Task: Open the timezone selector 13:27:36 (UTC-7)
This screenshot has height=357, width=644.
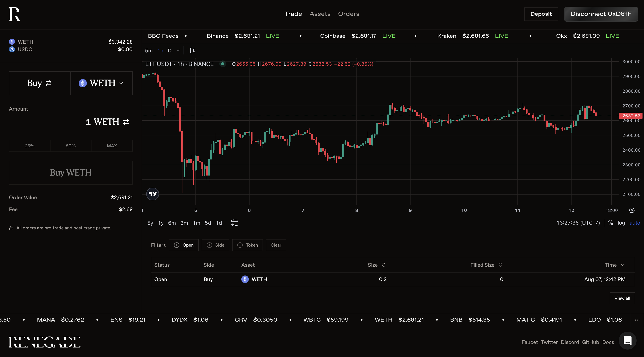Action: (x=578, y=223)
